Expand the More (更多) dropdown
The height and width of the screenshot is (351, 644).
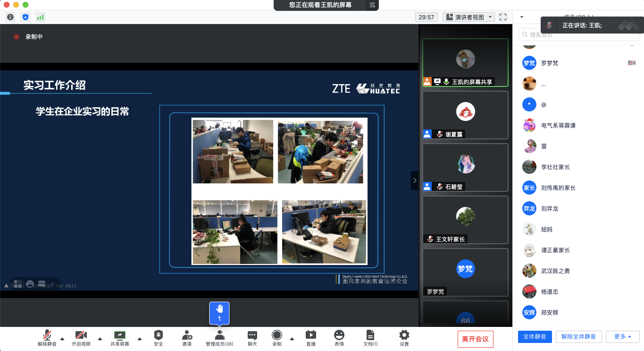point(622,337)
